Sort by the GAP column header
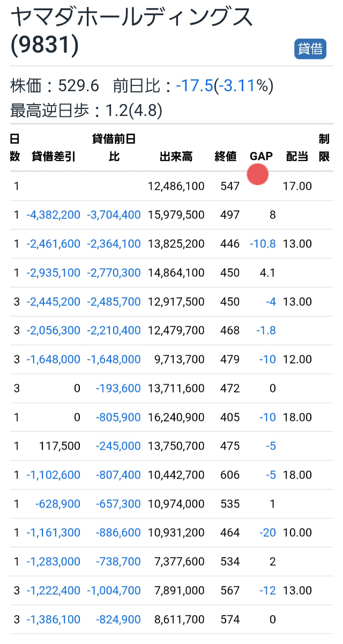Viewport: 343px width, 644px height. [261, 157]
